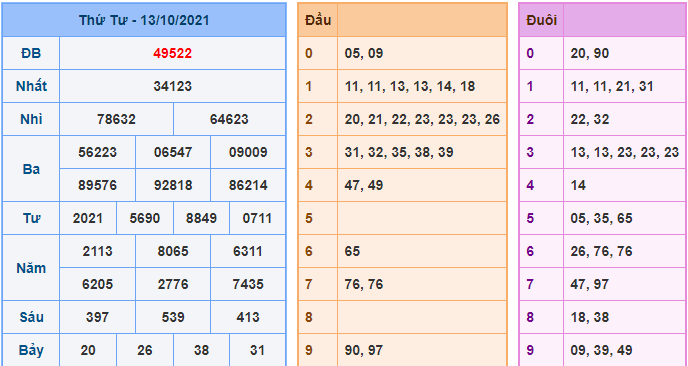
Task: Select Đuôi row values 18, 38
Action: tap(590, 317)
